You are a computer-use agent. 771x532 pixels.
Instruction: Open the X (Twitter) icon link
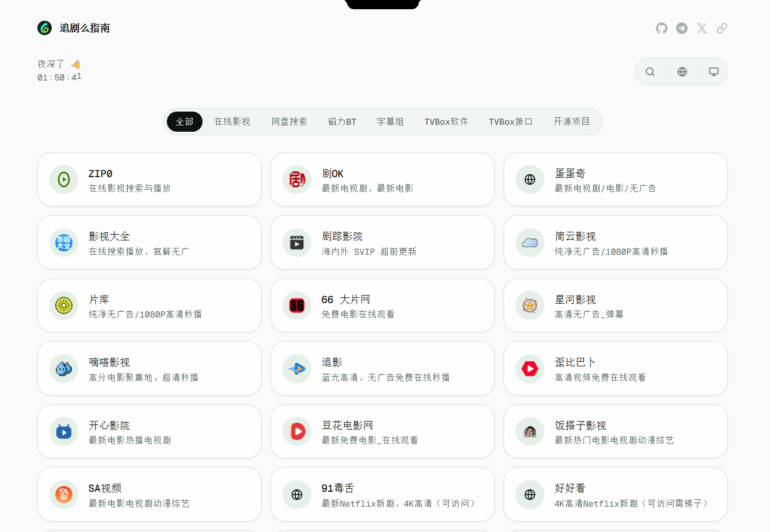click(702, 28)
